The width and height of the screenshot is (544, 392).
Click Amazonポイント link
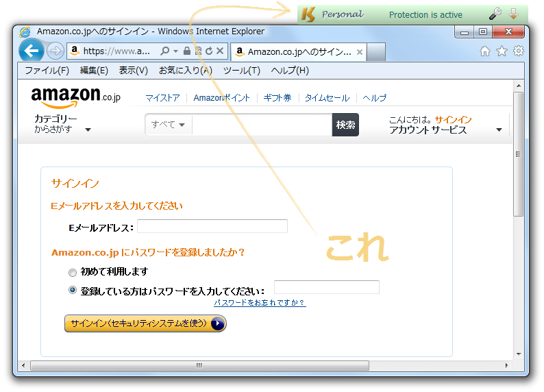click(x=221, y=98)
